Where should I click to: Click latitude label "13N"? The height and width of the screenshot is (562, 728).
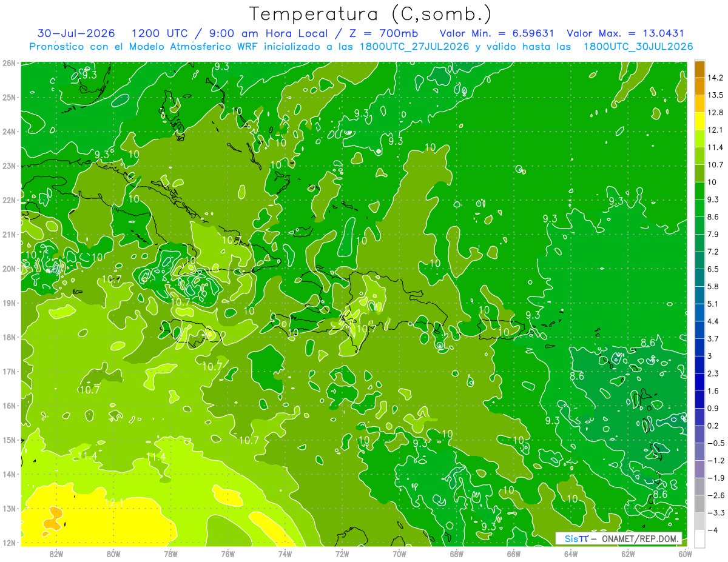[x=8, y=508]
